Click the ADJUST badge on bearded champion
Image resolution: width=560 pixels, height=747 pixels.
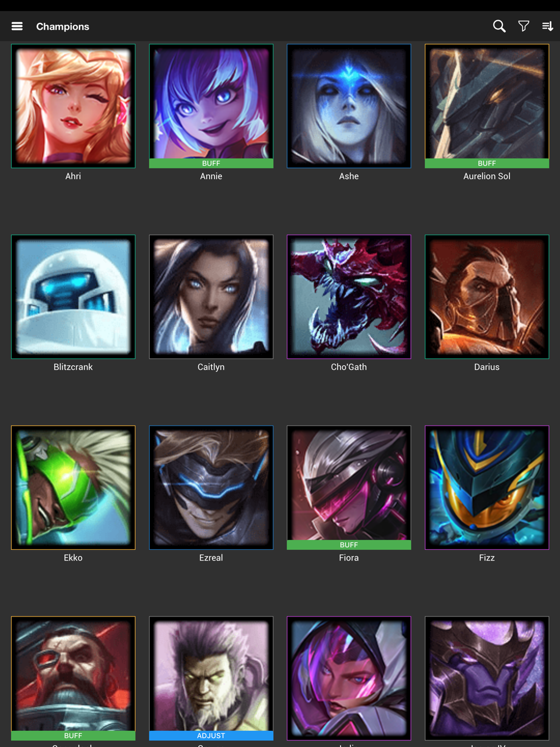click(x=211, y=736)
